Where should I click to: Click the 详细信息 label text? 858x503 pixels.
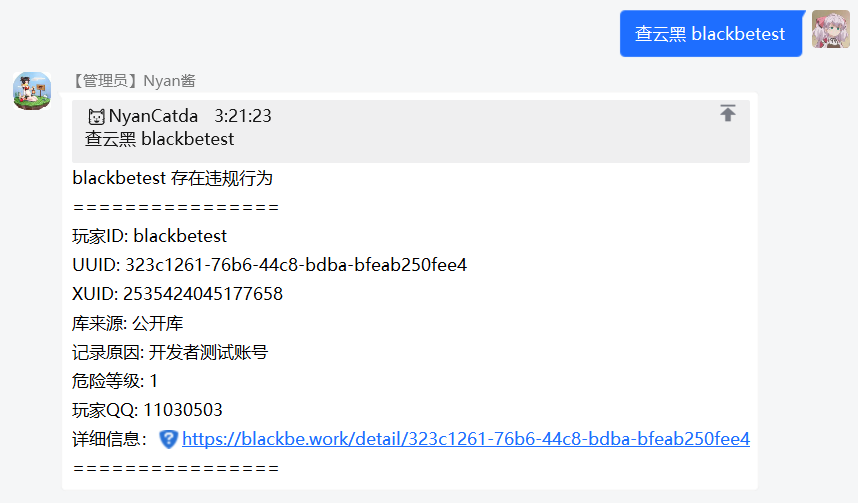110,439
